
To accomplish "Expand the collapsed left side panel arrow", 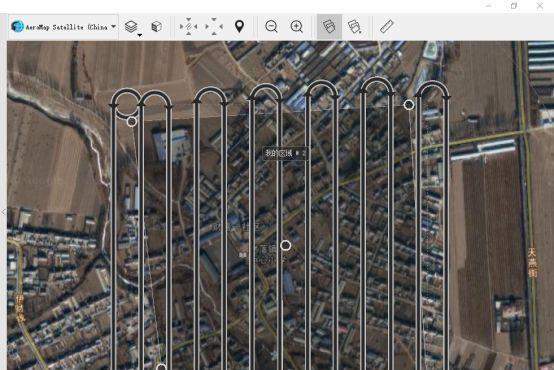I will click(x=4, y=212).
